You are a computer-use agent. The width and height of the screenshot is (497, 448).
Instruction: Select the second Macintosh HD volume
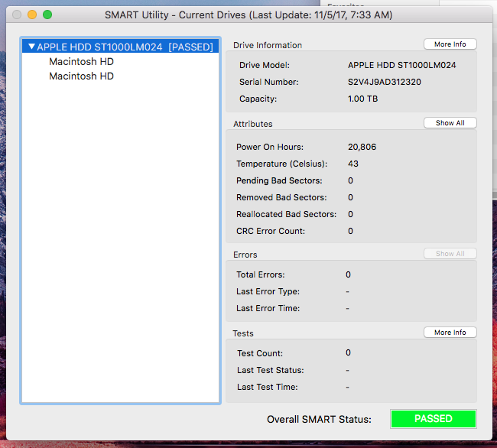82,76
